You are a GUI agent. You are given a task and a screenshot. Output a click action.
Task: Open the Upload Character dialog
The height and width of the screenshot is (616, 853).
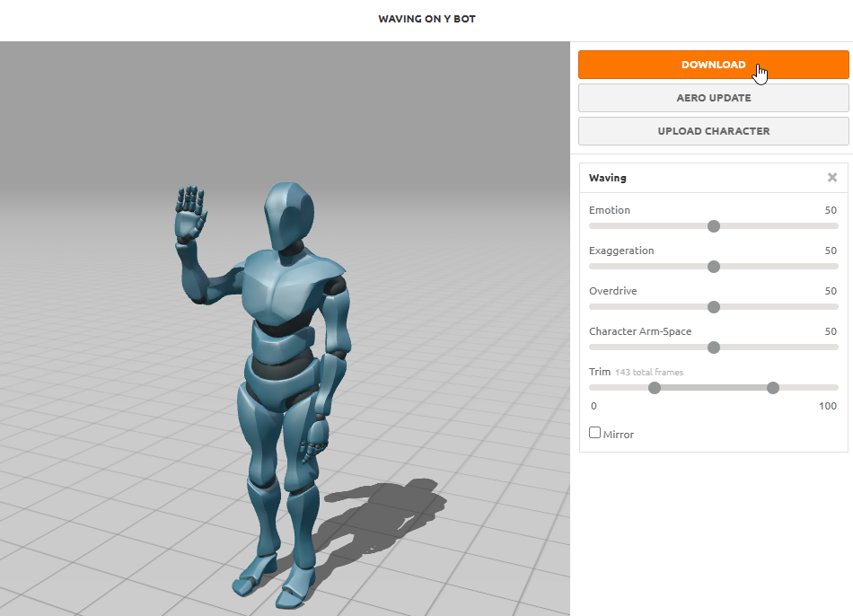(713, 131)
